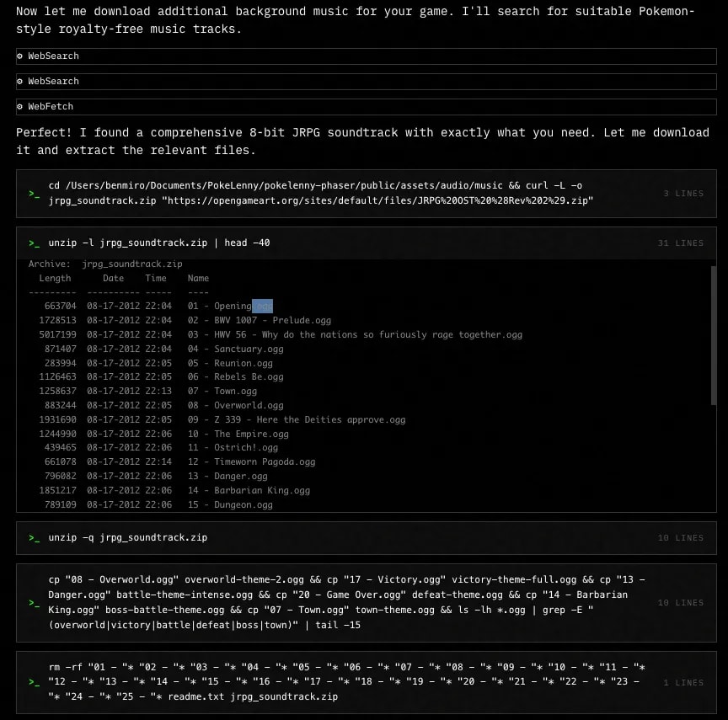Viewport: 728px width, 720px height.
Task: Click the Date column header
Action: 112,278
